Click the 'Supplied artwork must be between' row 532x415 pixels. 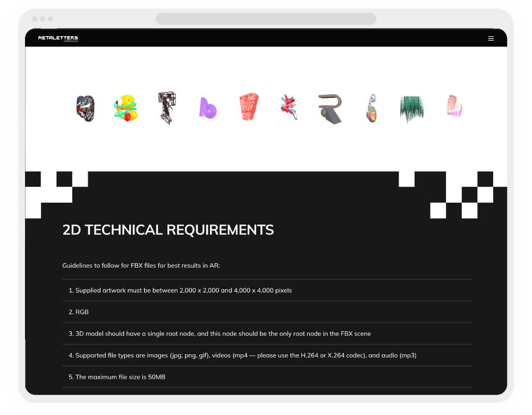[x=267, y=290]
